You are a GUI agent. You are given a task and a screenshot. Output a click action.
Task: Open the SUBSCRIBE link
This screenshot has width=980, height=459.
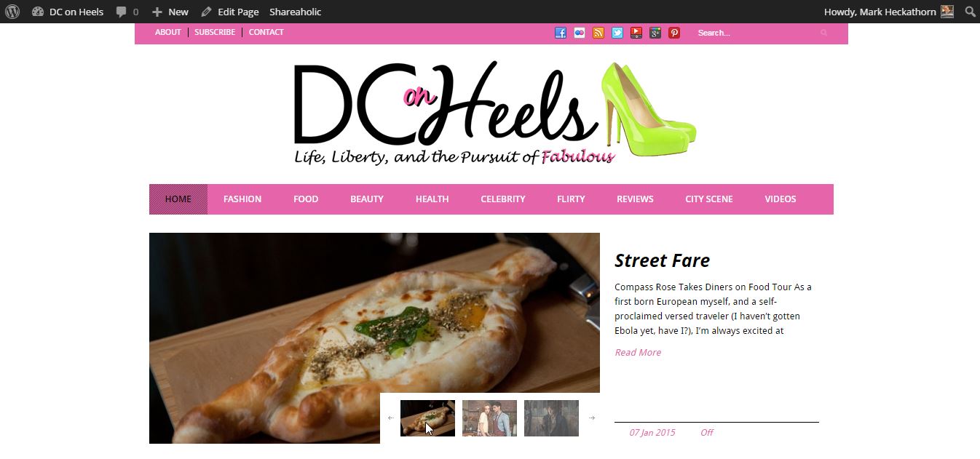pos(215,32)
